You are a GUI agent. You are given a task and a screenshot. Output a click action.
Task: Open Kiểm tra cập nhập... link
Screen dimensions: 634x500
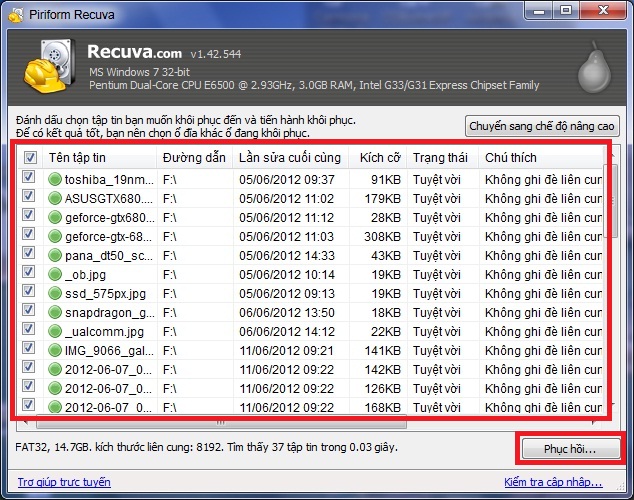pyautogui.click(x=553, y=482)
